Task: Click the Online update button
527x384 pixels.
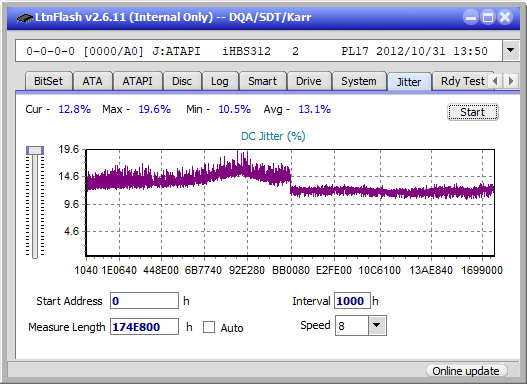Action: [x=466, y=371]
